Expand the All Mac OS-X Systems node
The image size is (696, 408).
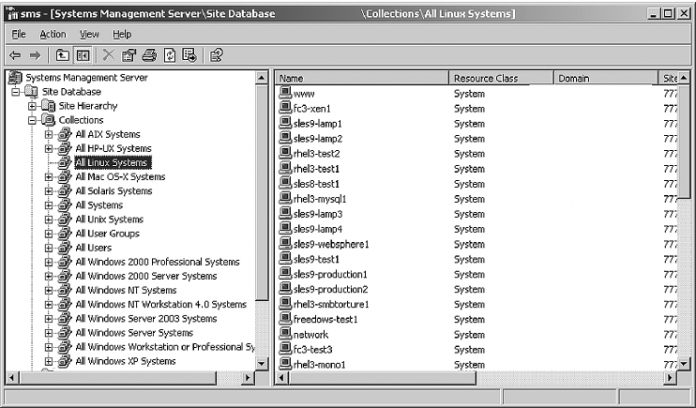(x=49, y=177)
